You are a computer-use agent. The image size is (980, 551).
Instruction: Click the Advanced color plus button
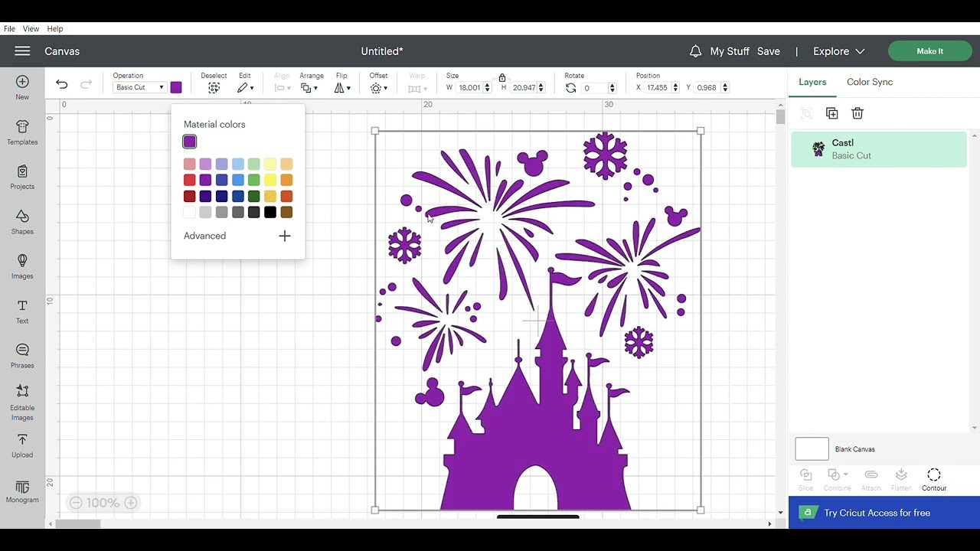tap(285, 236)
